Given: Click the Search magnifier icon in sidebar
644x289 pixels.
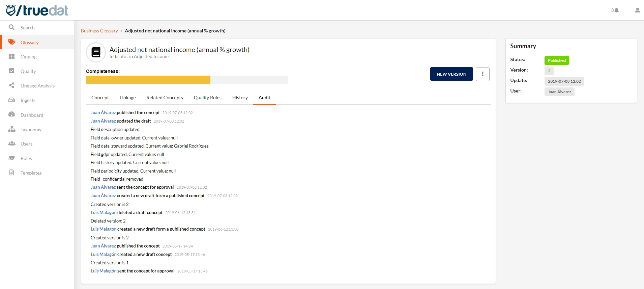Looking at the screenshot, I should click(12, 27).
